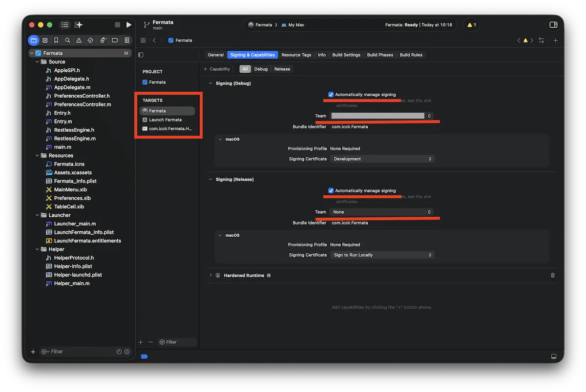Uncheck Automatically manage signing for Debug
This screenshot has height=392, width=586.
[331, 95]
